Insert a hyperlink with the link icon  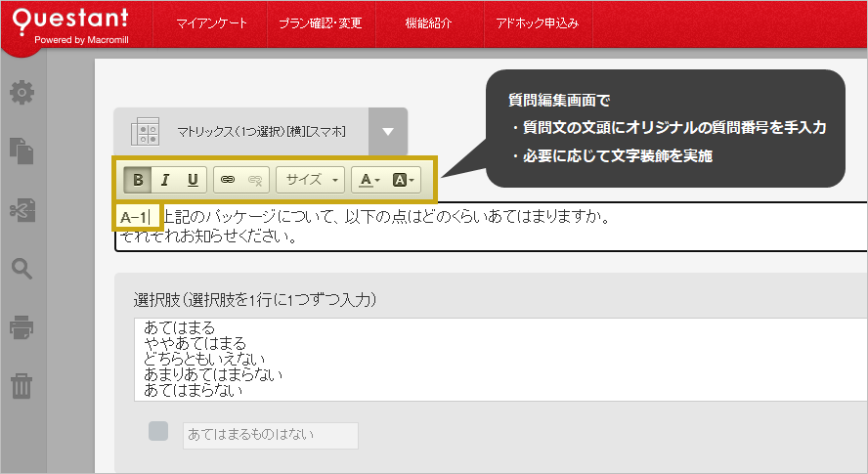click(228, 180)
